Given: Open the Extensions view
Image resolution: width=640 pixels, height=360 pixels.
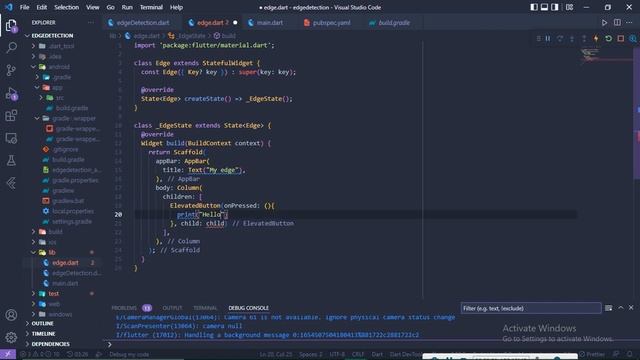Looking at the screenshot, I should click(11, 116).
